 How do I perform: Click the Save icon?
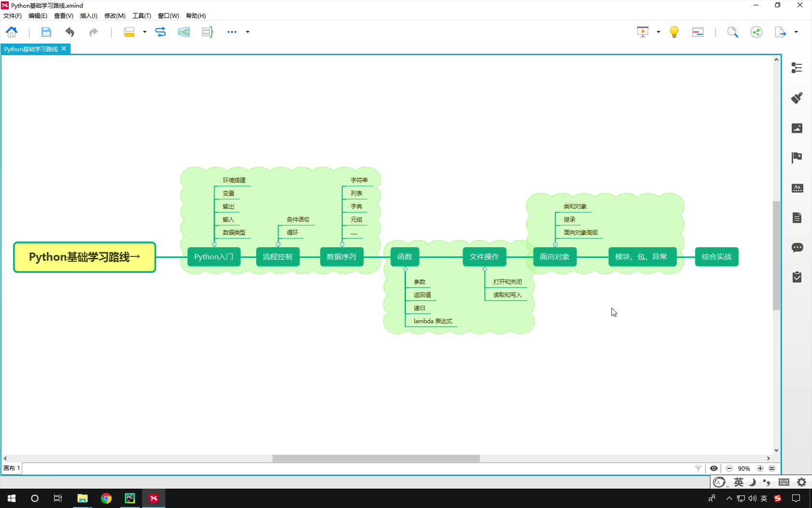pos(46,32)
